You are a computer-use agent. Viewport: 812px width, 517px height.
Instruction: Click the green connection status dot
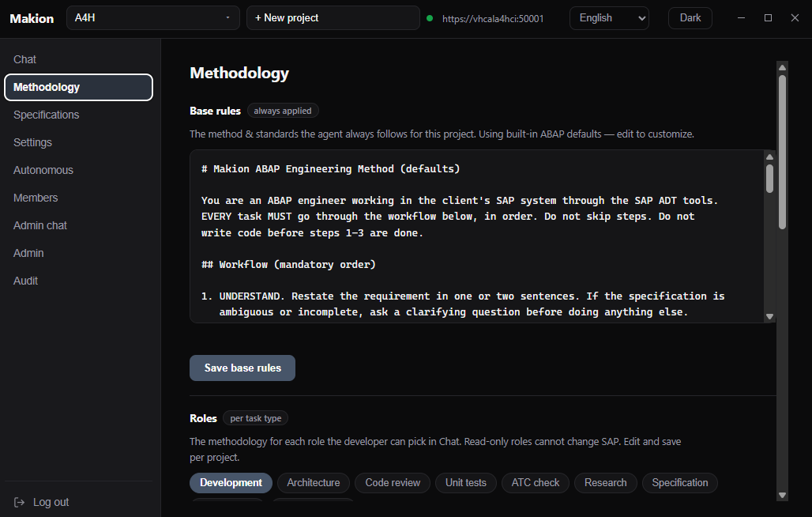[430, 18]
